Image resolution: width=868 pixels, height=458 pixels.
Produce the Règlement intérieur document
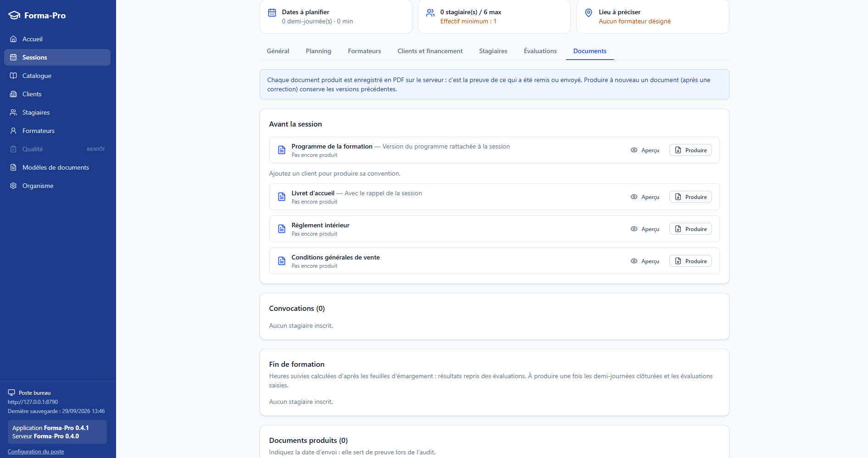690,229
